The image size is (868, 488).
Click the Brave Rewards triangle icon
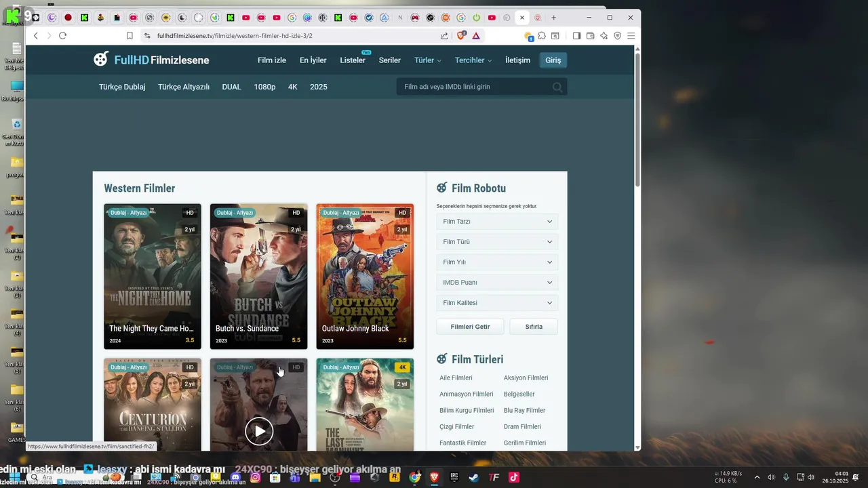(x=476, y=36)
